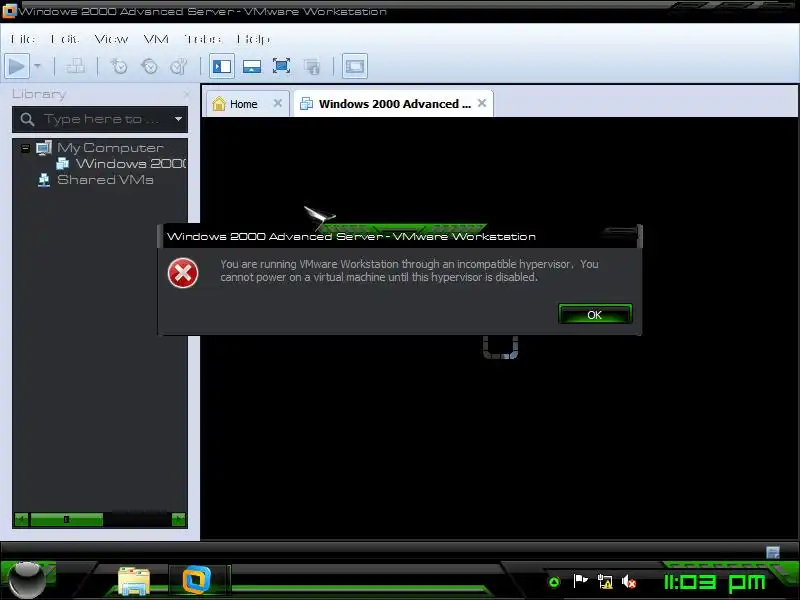Open the Edit menu
The height and width of the screenshot is (600, 800).
(x=65, y=39)
